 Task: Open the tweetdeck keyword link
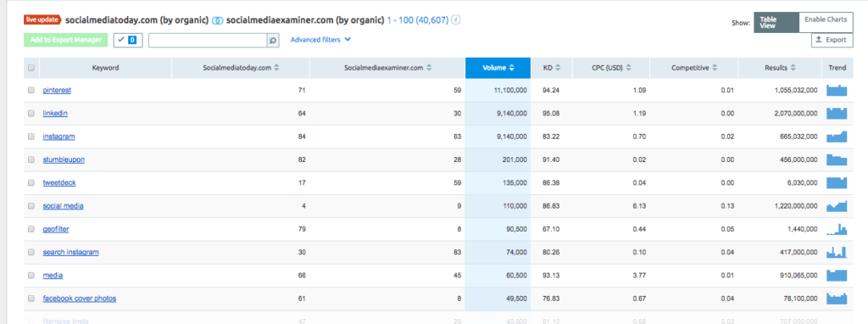pos(60,182)
